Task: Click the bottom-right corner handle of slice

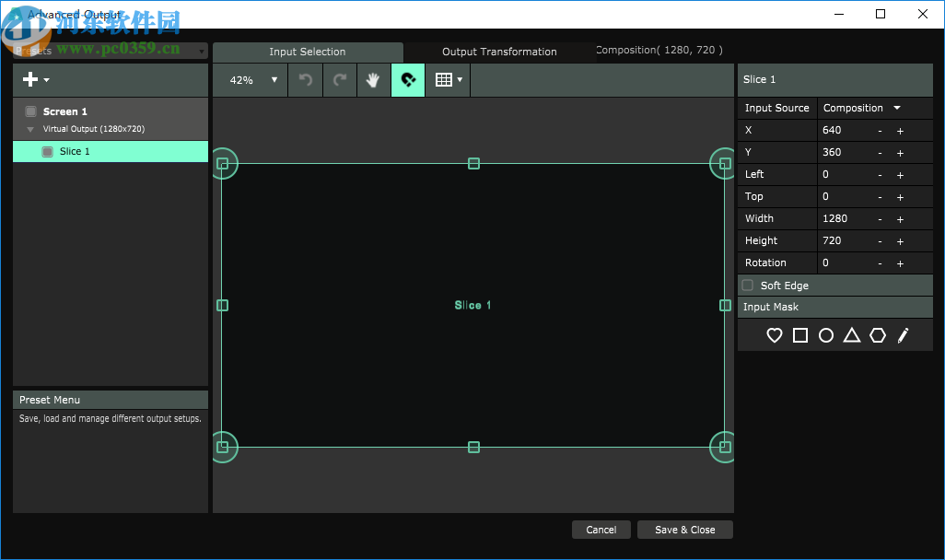Action: [725, 448]
